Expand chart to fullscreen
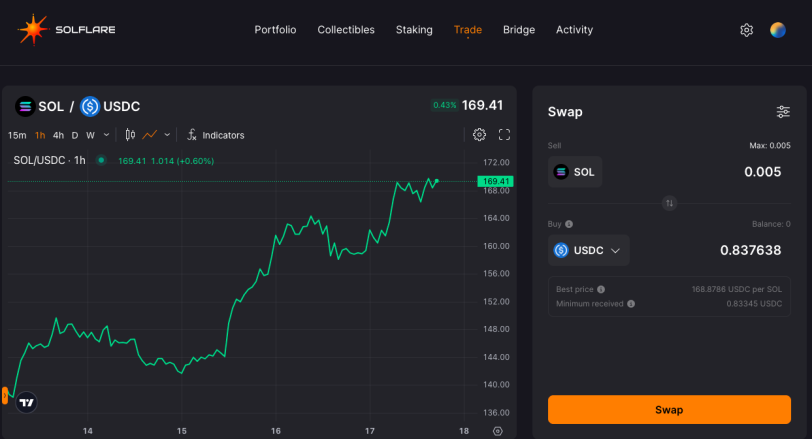 504,135
